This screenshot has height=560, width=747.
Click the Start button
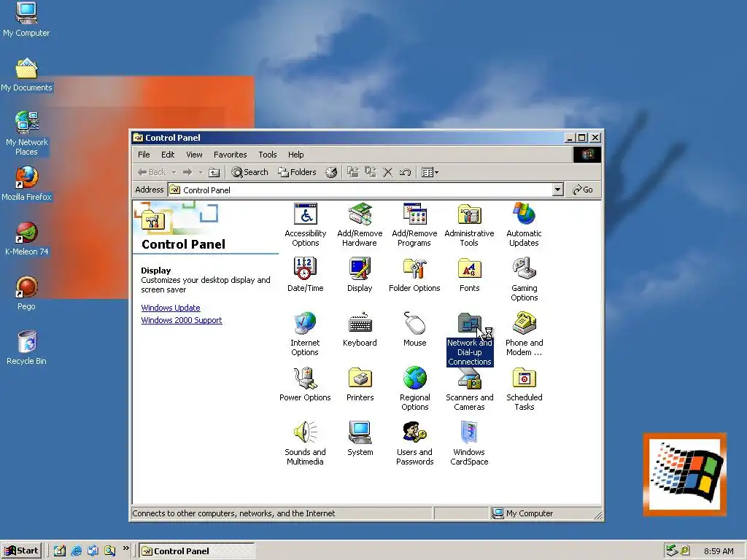[x=21, y=551]
